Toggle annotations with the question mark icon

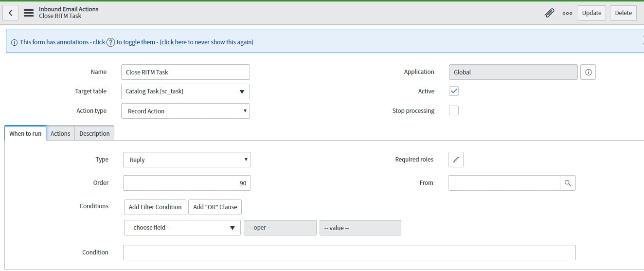[x=111, y=42]
